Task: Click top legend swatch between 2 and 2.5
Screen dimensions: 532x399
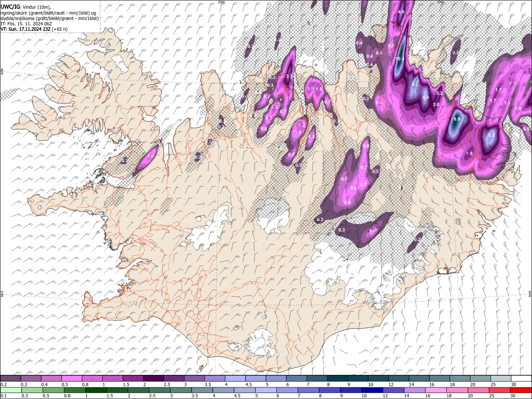Action: point(153,378)
